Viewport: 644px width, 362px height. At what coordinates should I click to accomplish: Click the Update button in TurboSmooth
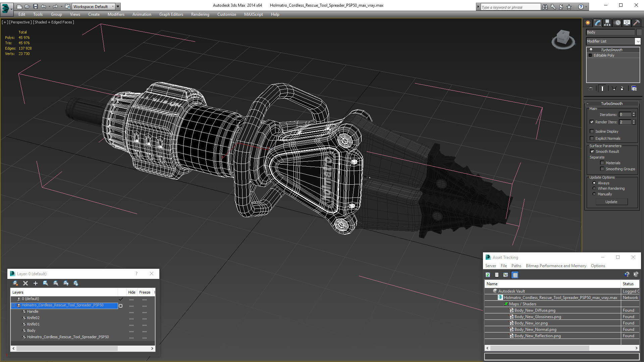pyautogui.click(x=611, y=202)
